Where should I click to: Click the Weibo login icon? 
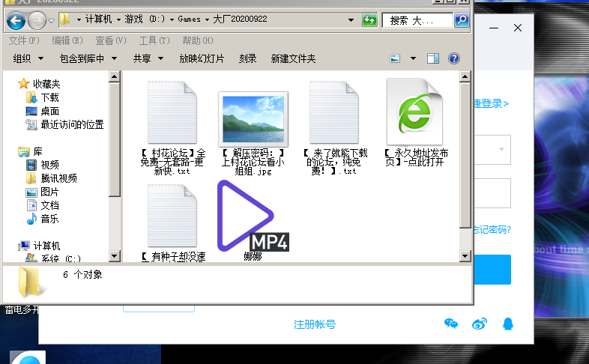tap(480, 324)
